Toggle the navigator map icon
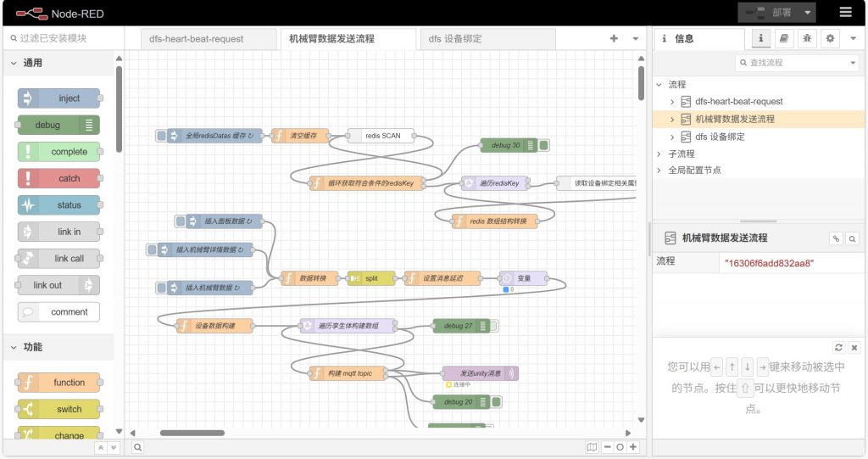868x459 pixels. tap(592, 447)
